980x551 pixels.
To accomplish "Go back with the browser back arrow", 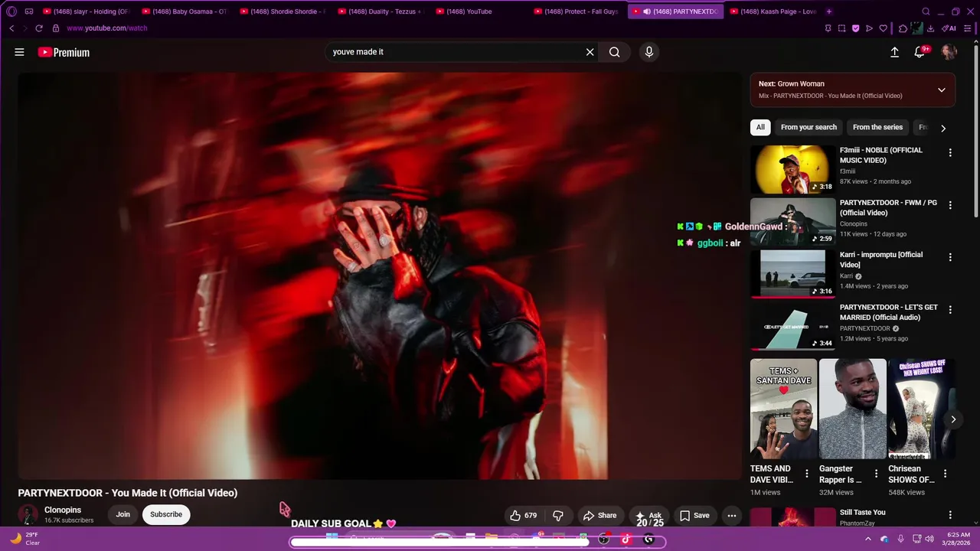I will tap(11, 28).
